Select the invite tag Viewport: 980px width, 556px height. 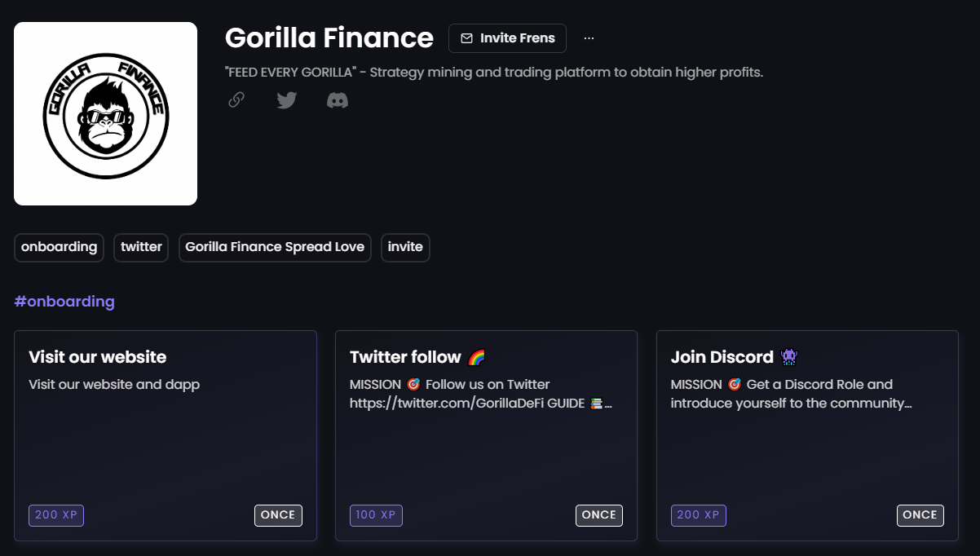(x=405, y=247)
